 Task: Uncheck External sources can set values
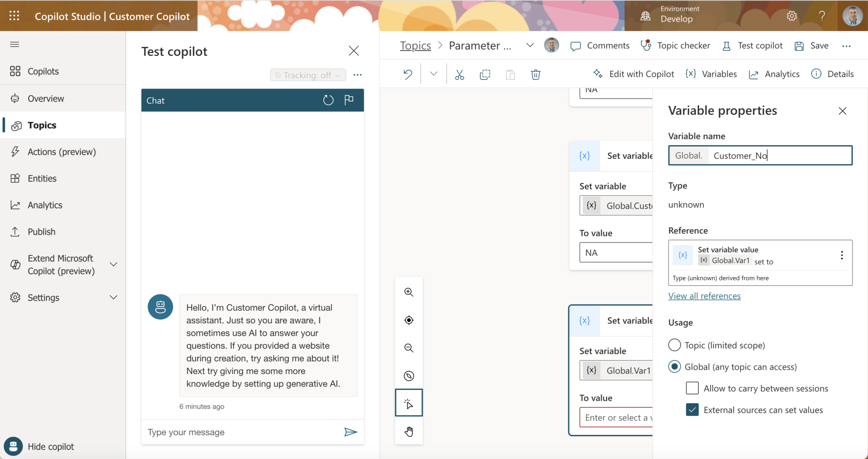692,410
